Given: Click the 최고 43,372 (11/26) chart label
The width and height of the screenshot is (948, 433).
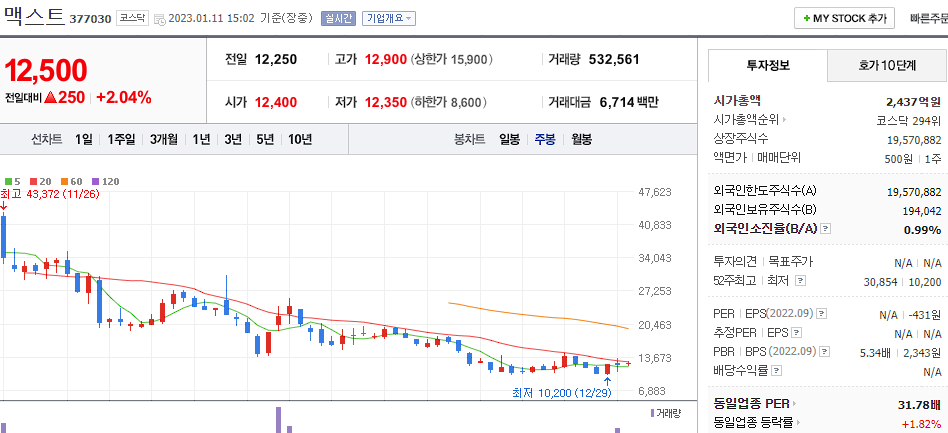Looking at the screenshot, I should [50, 194].
